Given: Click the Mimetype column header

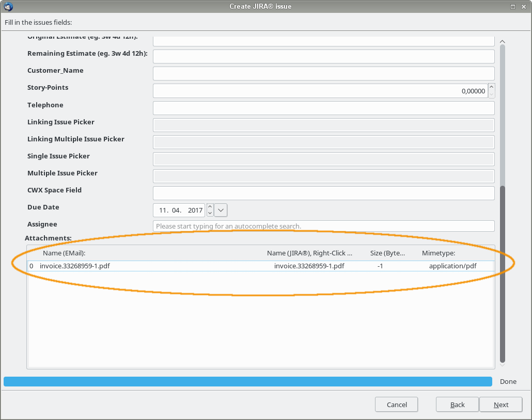Looking at the screenshot, I should [439, 253].
